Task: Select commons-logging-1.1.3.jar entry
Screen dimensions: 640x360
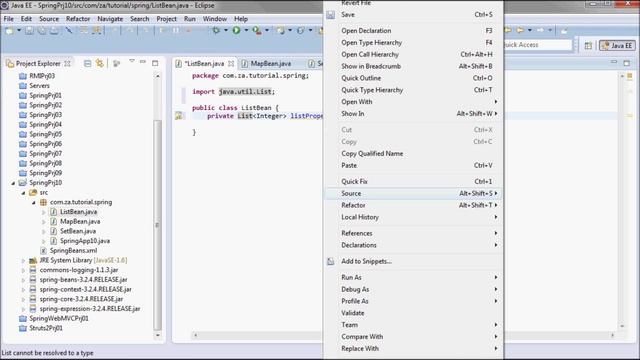Action: click(x=79, y=270)
